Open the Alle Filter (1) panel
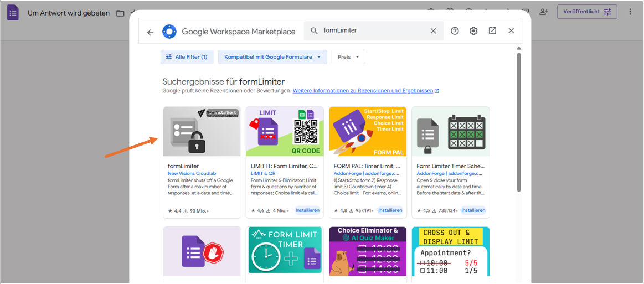 point(186,57)
